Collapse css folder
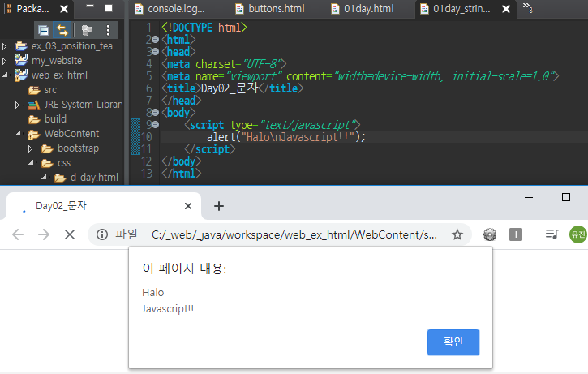Viewport: 588px width, 374px height. click(x=31, y=163)
